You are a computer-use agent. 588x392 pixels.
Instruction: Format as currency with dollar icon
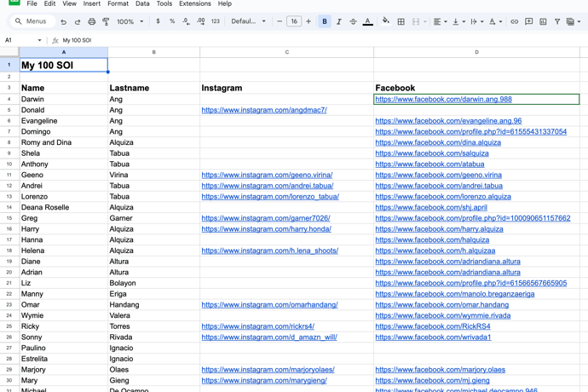(x=158, y=21)
